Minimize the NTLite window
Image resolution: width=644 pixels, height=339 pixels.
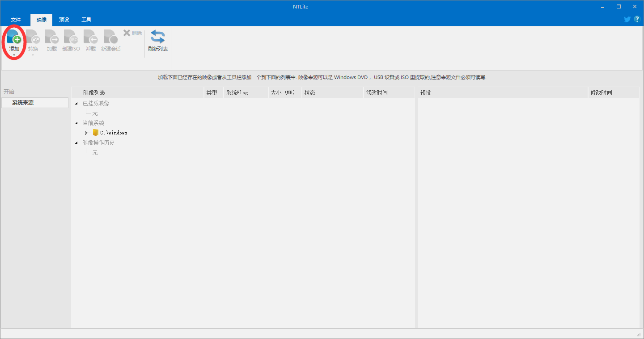pyautogui.click(x=602, y=7)
